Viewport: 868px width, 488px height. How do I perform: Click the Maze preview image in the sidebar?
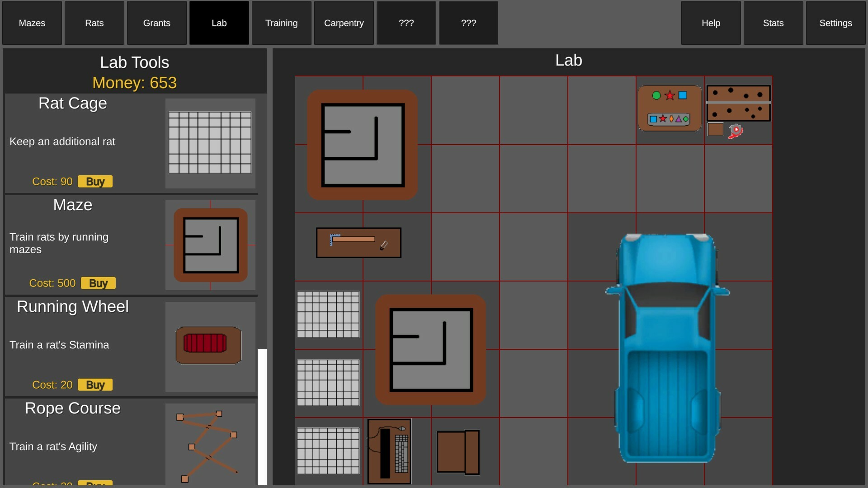(210, 245)
